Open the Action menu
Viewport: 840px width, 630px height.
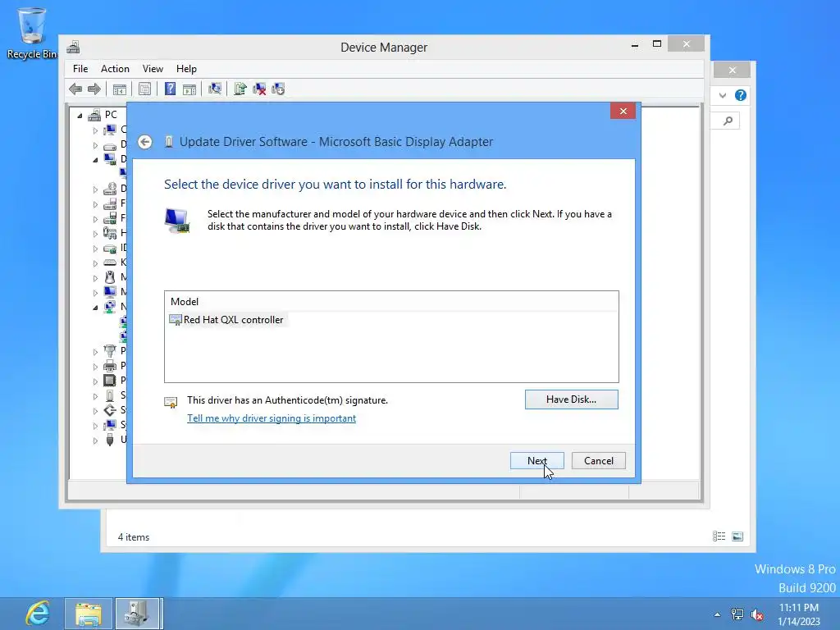coord(115,69)
